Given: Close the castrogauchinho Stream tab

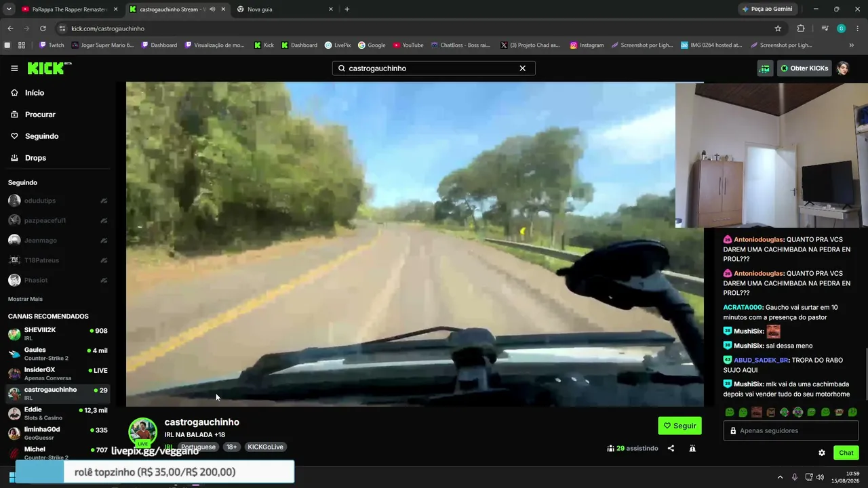Looking at the screenshot, I should (x=223, y=9).
